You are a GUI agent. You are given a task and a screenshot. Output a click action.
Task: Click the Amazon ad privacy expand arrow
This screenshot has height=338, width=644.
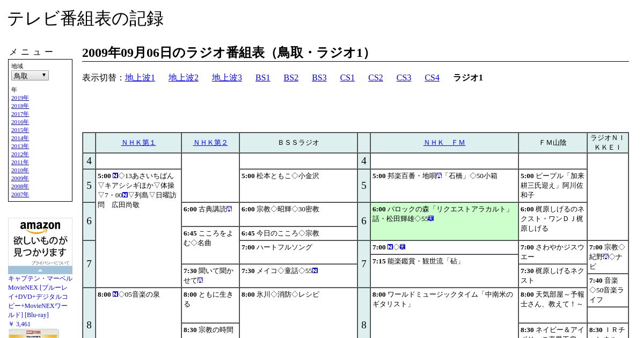pyautogui.click(x=40, y=270)
